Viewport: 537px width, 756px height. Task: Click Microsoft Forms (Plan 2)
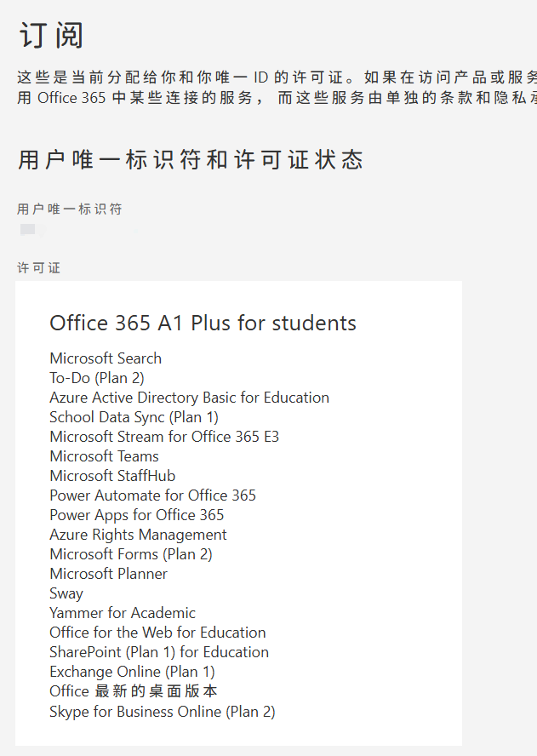tap(131, 554)
